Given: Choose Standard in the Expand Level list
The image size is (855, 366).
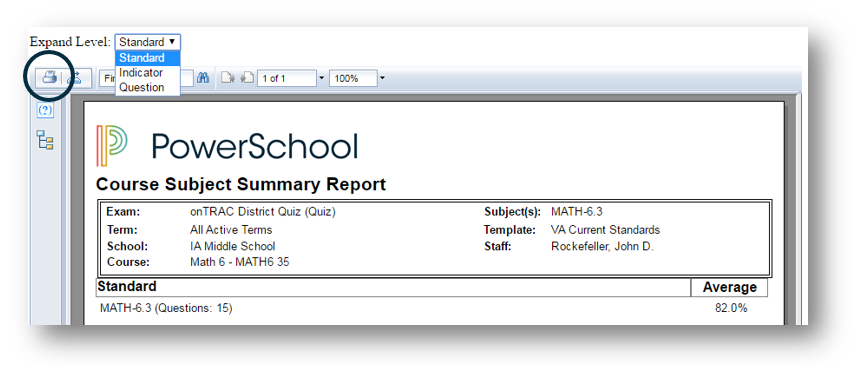Looking at the screenshot, I should [x=148, y=58].
